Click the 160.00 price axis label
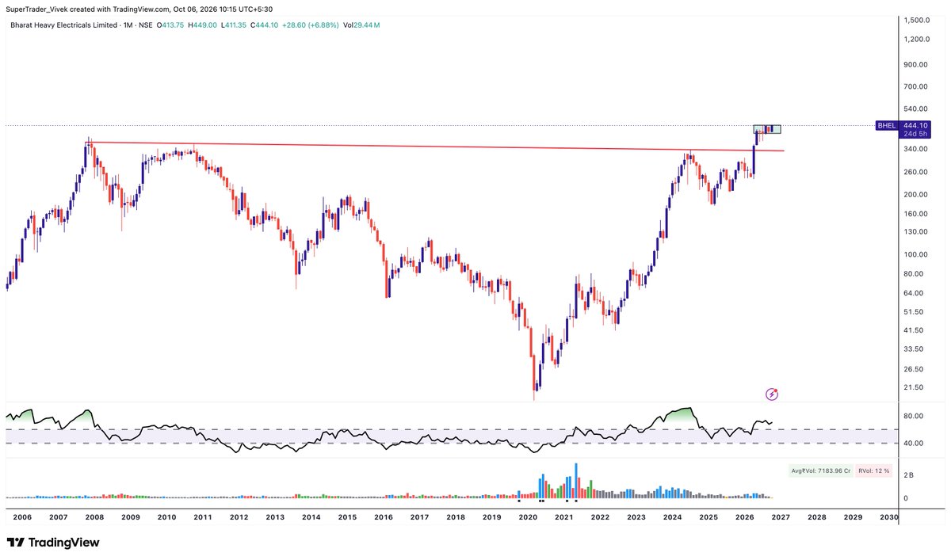This screenshot has width=951, height=560. [915, 214]
